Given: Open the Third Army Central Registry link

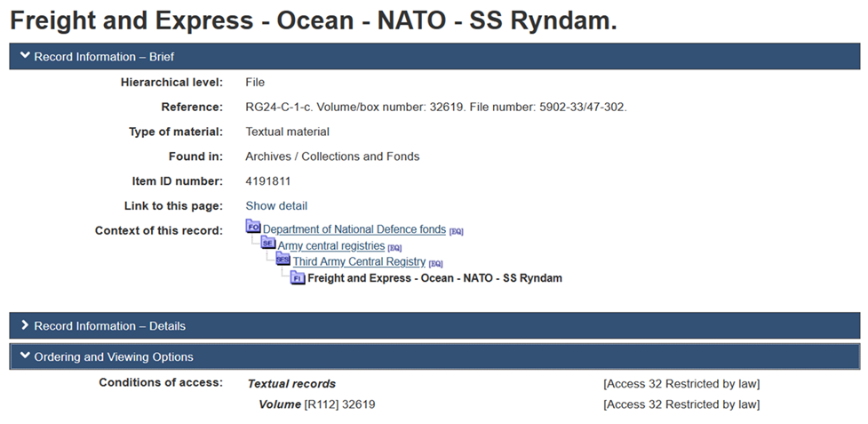Looking at the screenshot, I should click(360, 262).
